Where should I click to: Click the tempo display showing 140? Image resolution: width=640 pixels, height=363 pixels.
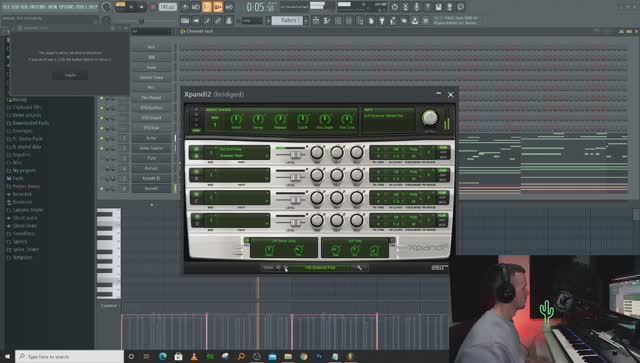(x=167, y=7)
